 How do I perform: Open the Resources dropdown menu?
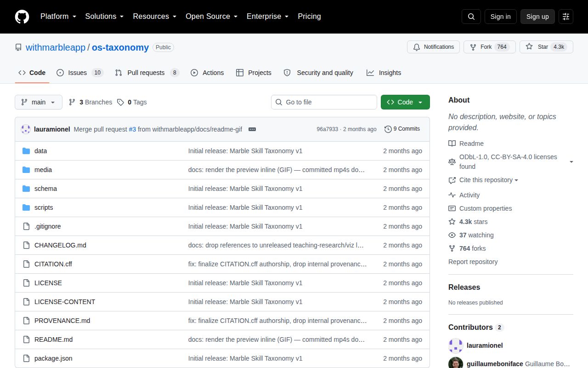point(155,17)
